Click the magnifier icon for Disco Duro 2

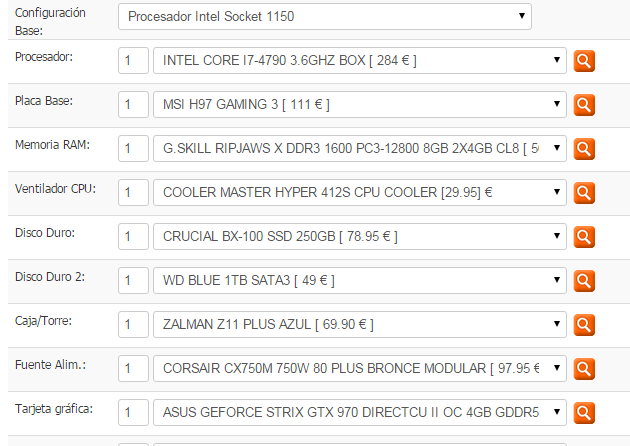584,281
